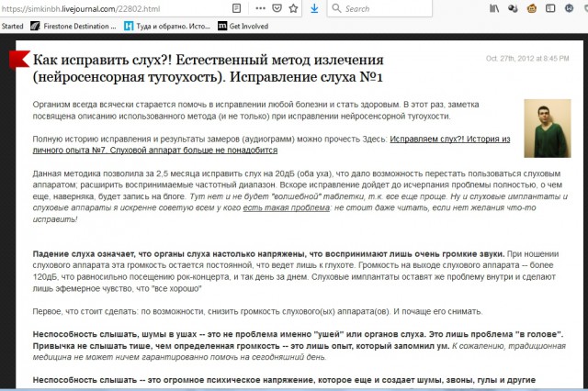Click the livejournal URL in address bar

[80, 8]
